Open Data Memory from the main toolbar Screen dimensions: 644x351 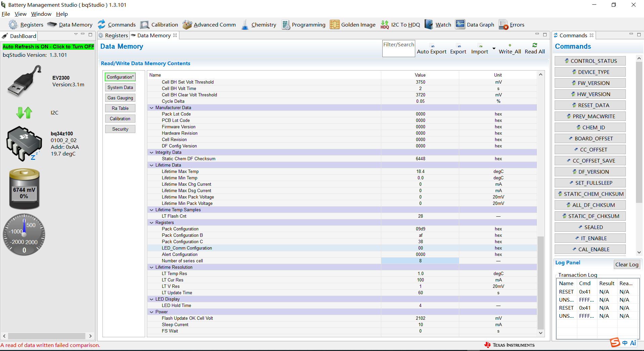[70, 25]
